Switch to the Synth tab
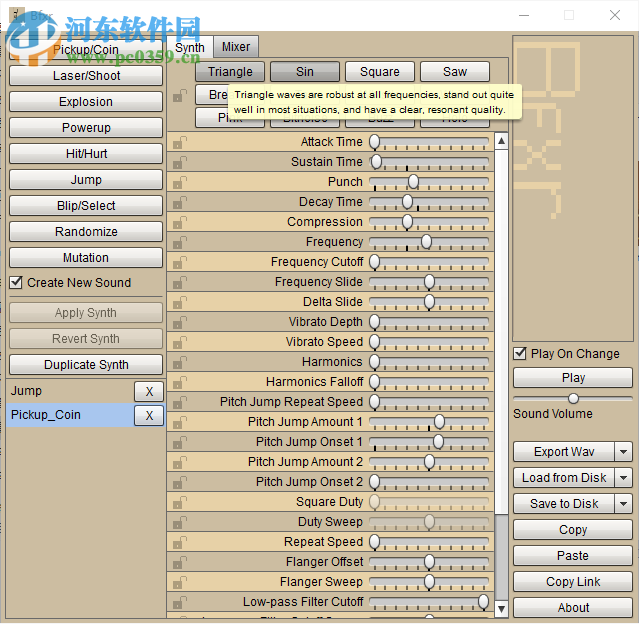Image resolution: width=639 pixels, height=624 pixels. (190, 47)
